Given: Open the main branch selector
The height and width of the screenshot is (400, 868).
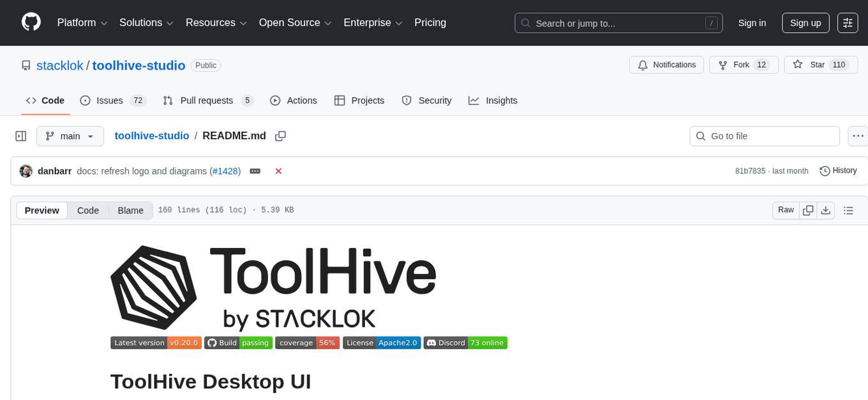Looking at the screenshot, I should [x=70, y=135].
